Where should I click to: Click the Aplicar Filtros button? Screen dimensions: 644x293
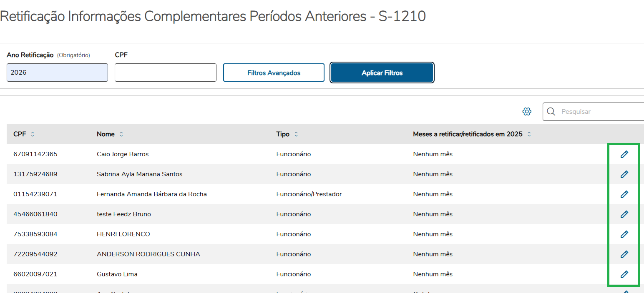pyautogui.click(x=382, y=73)
